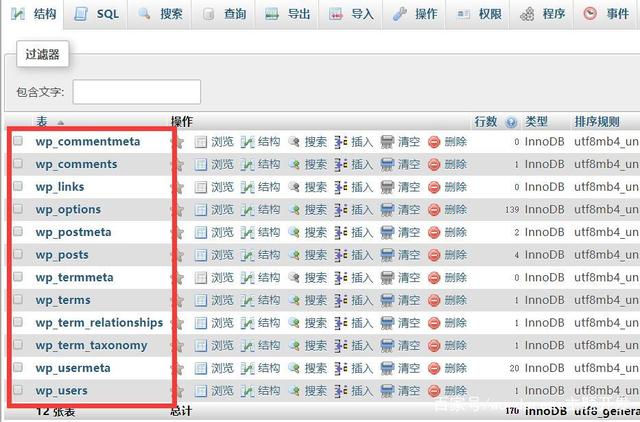The height and width of the screenshot is (422, 640).
Task: Click 删除 icon in wp_usermeta row
Action: click(x=434, y=368)
